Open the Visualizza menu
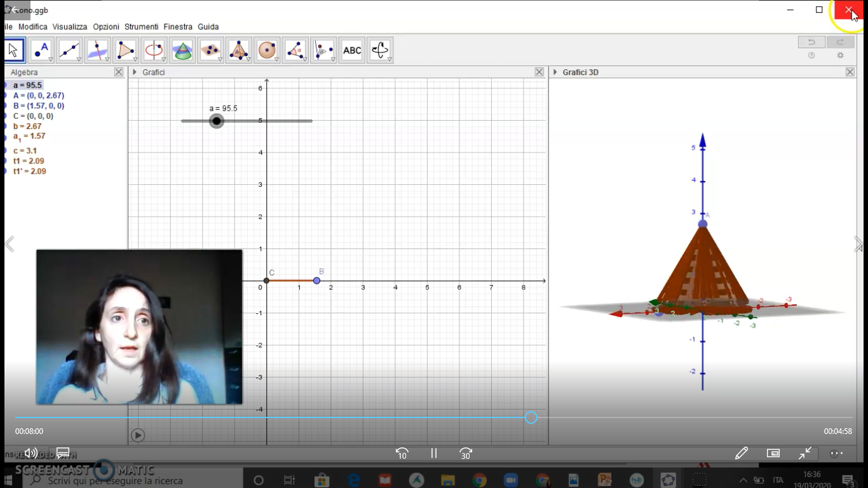The width and height of the screenshot is (868, 488). coord(70,27)
